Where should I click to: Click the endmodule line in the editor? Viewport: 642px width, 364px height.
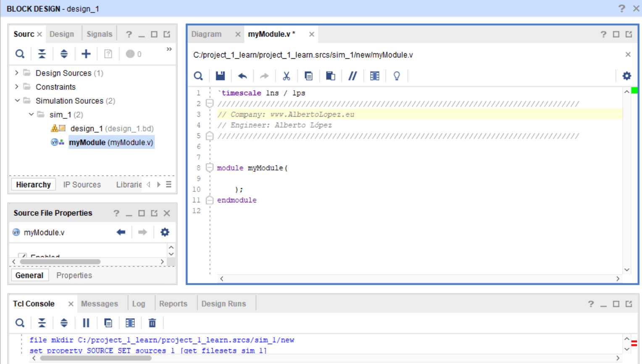click(x=237, y=200)
